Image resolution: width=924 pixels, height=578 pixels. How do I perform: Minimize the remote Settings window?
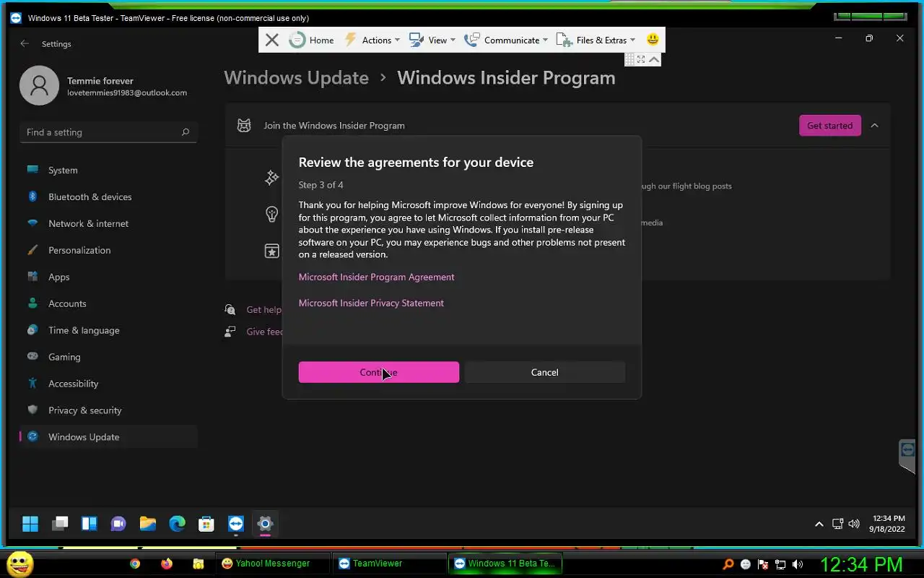[838, 38]
